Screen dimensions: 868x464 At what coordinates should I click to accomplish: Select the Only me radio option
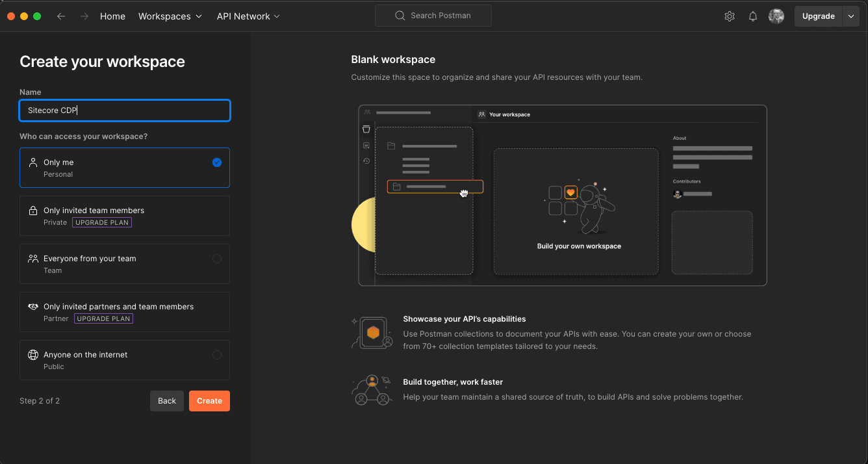[x=217, y=162]
